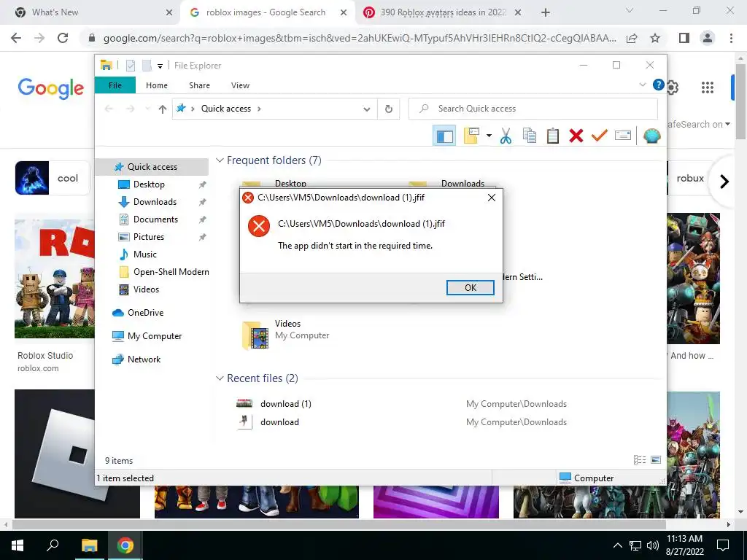The image size is (747, 560).
Task: Close the download (1).jfif error dialog
Action: pyautogui.click(x=491, y=198)
